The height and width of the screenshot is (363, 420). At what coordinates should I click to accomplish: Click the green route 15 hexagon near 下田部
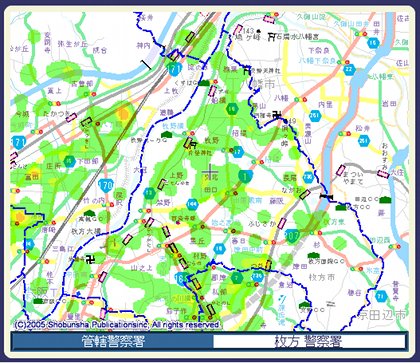click(x=69, y=161)
